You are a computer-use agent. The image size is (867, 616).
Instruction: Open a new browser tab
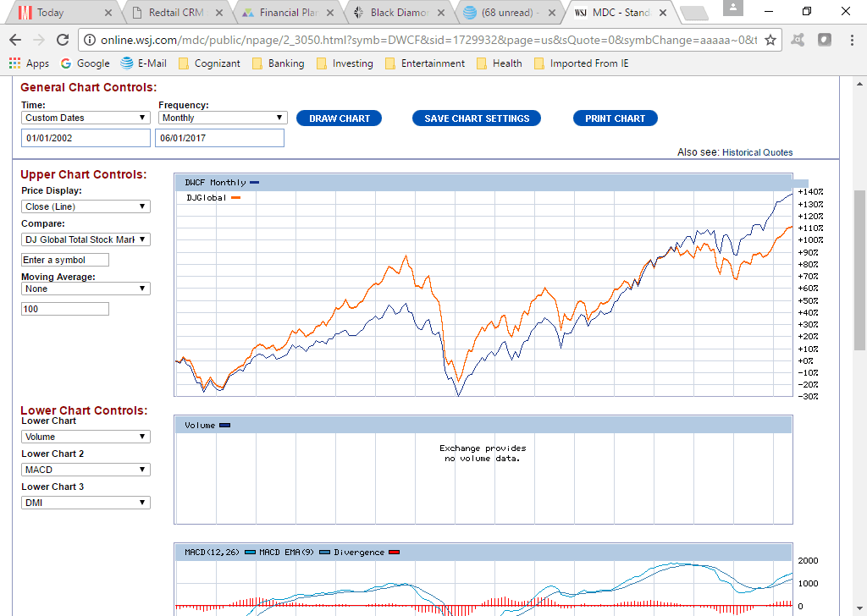(693, 14)
